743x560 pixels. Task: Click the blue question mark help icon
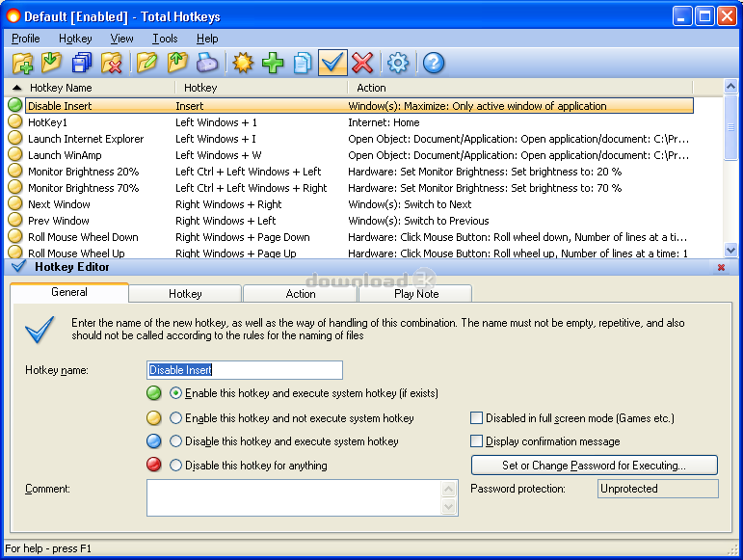[434, 64]
